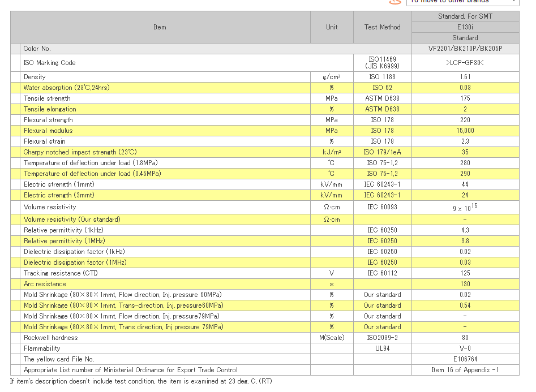Image resolution: width=536 pixels, height=392 pixels.
Task: Select the relative permittivity value '4.3'
Action: click(x=465, y=230)
